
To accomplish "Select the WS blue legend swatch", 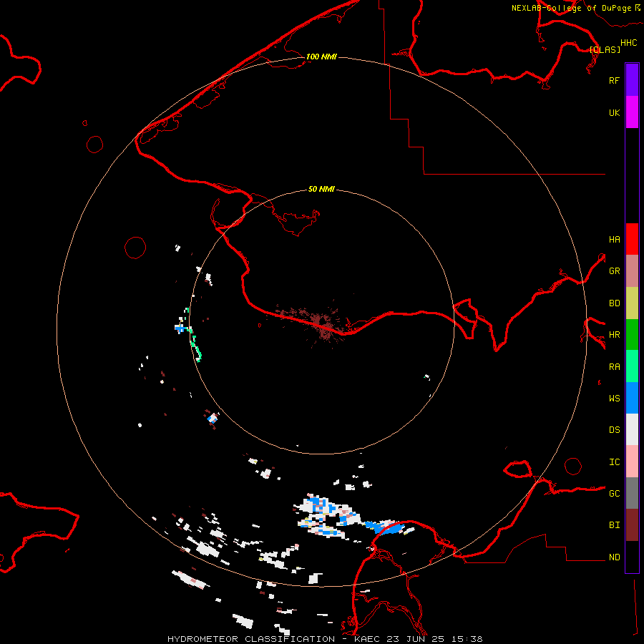I will click(x=632, y=398).
